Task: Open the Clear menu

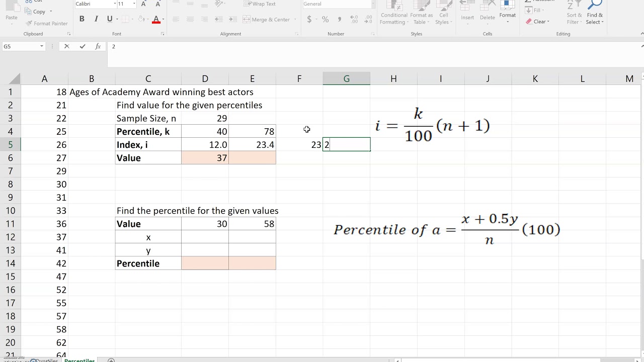Action: point(538,22)
